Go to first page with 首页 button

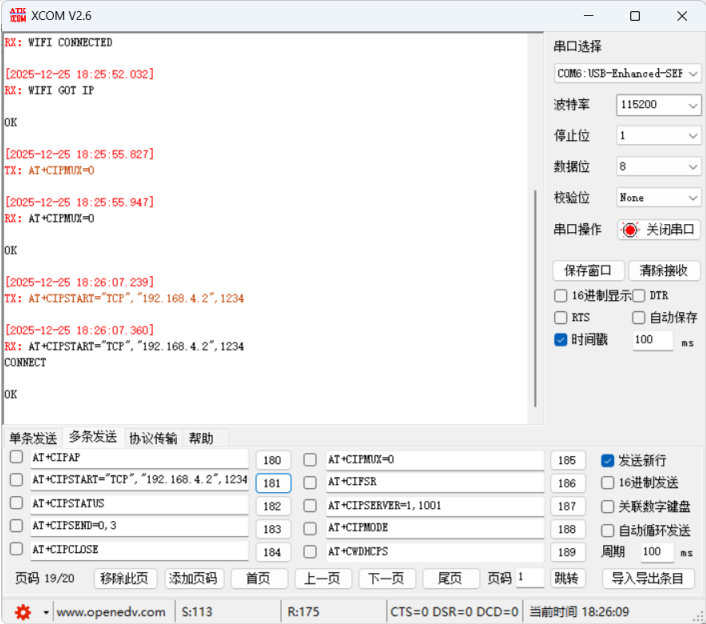click(x=259, y=579)
